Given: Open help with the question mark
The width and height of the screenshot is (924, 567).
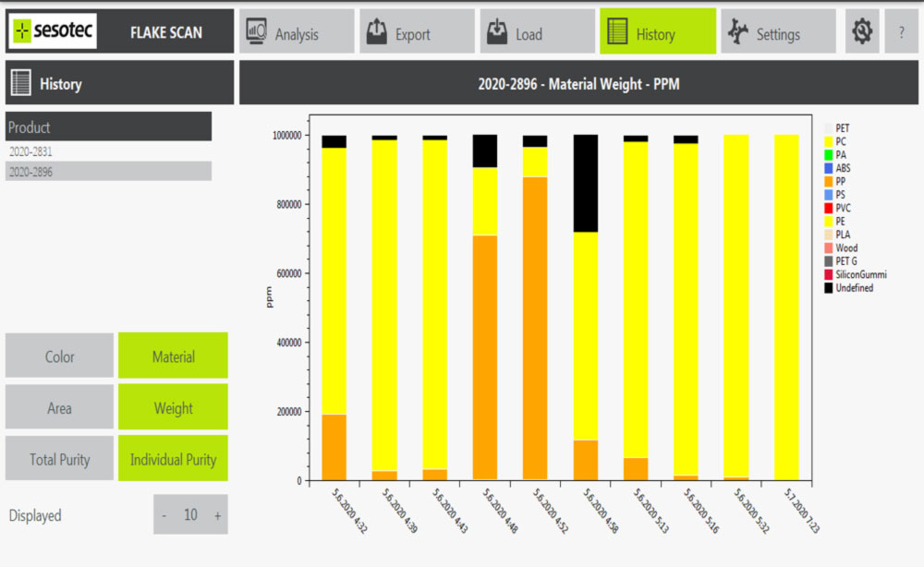Looking at the screenshot, I should click(x=901, y=32).
